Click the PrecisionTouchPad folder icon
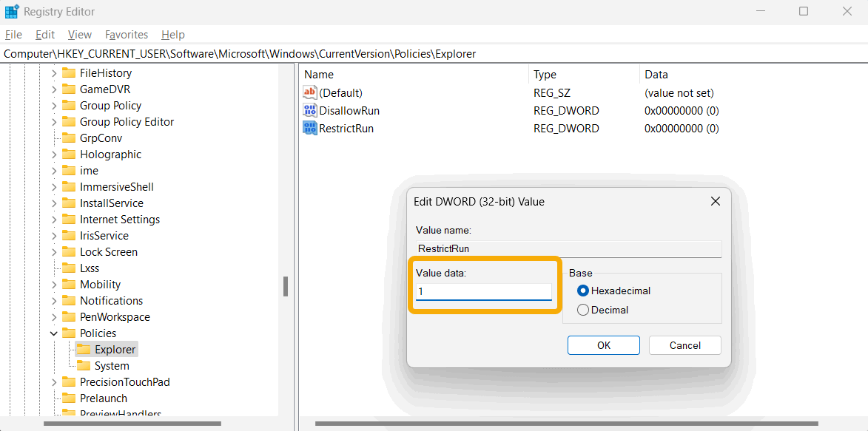Image resolution: width=868 pixels, height=431 pixels. click(69, 381)
